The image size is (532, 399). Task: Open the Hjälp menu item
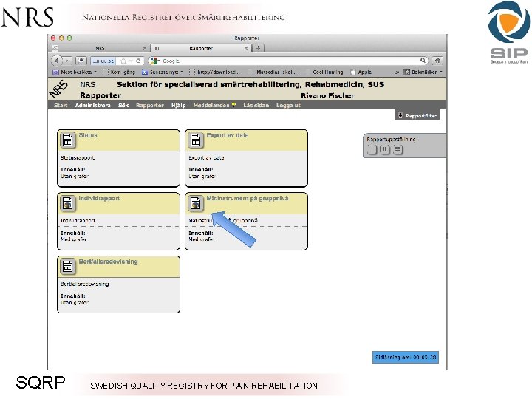(x=179, y=105)
